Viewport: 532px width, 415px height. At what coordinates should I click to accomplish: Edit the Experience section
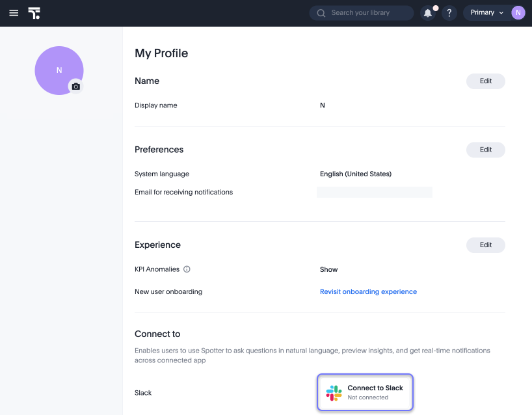coord(485,245)
